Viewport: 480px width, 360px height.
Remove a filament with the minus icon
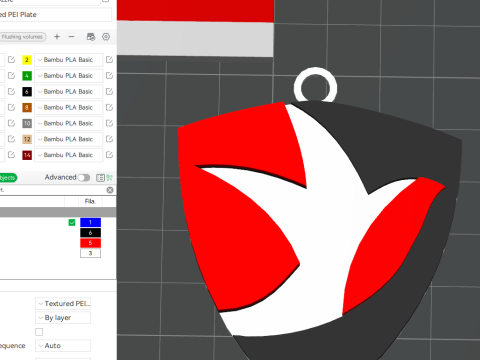pyautogui.click(x=71, y=37)
